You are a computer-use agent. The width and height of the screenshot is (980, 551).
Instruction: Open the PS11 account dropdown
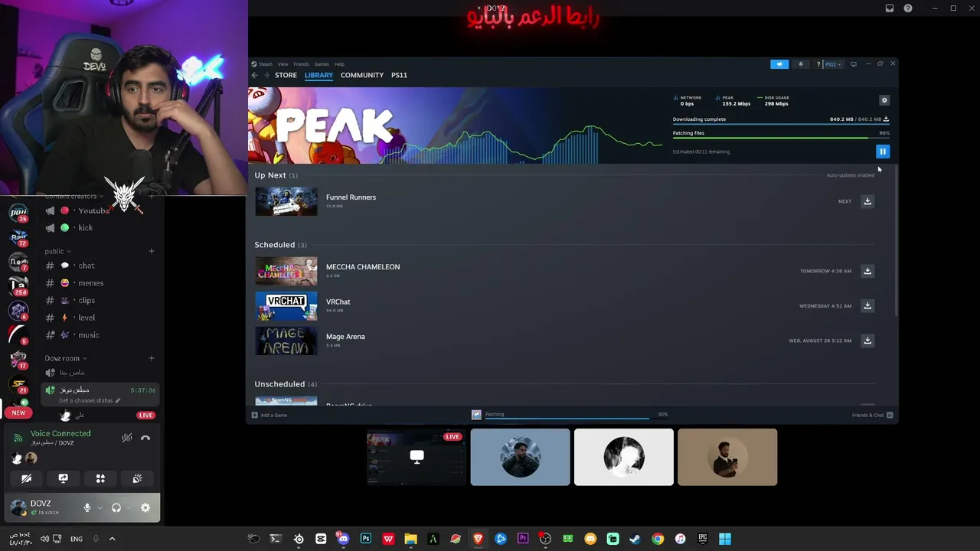[x=833, y=64]
